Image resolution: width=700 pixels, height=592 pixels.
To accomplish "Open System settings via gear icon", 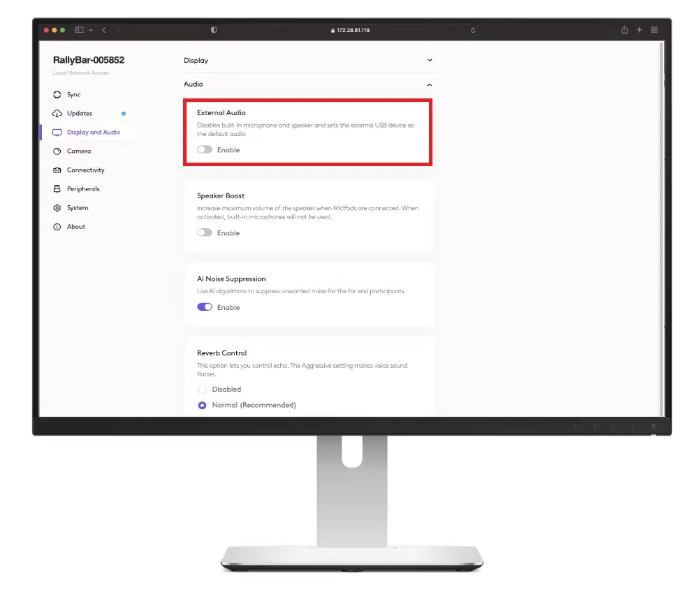I will 57,208.
